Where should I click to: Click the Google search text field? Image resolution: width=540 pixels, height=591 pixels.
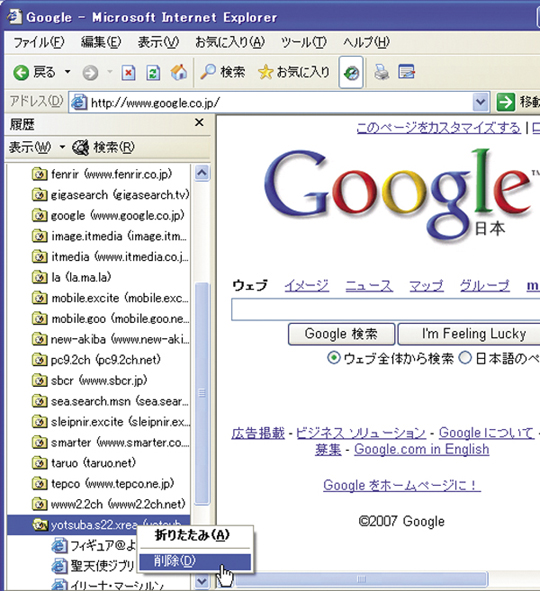point(385,310)
